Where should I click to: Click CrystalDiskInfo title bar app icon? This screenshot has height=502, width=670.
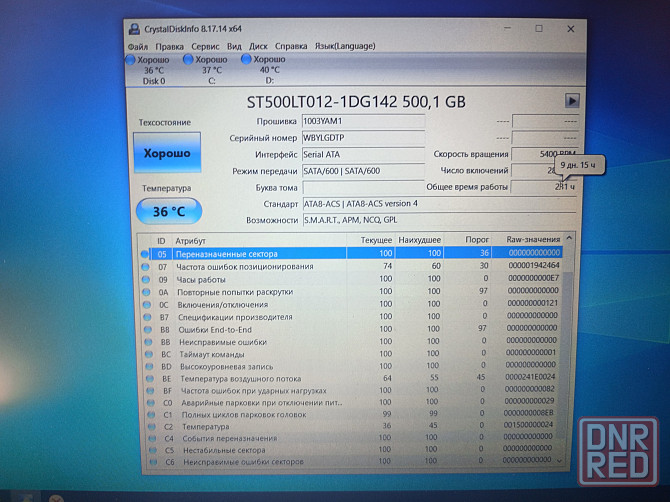click(x=134, y=29)
